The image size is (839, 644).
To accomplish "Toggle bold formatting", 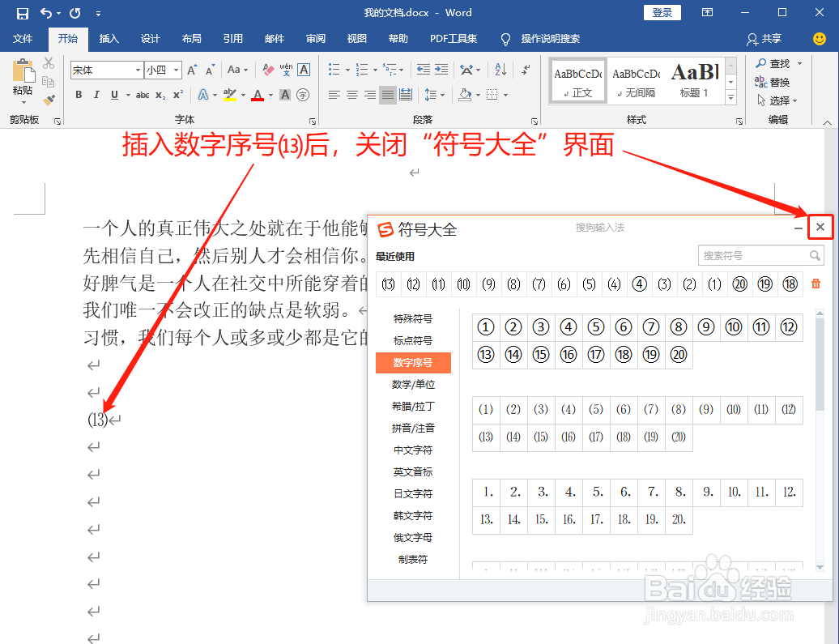I will click(x=79, y=95).
